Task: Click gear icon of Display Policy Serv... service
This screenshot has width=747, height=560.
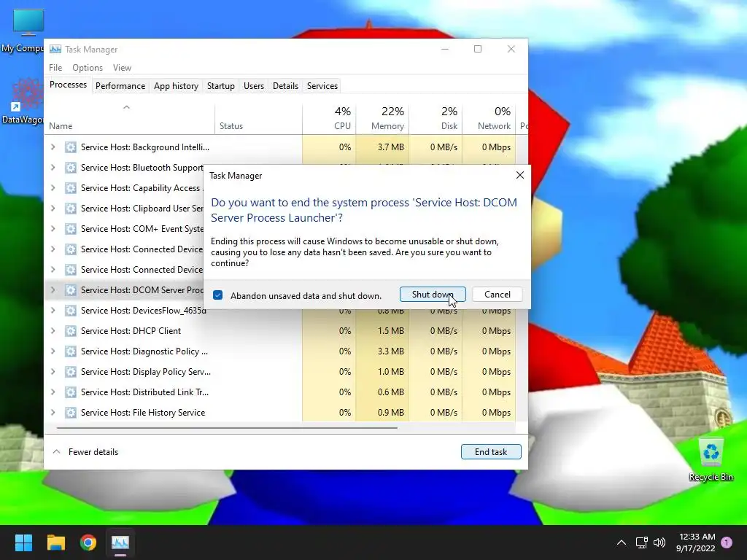Action: coord(71,372)
